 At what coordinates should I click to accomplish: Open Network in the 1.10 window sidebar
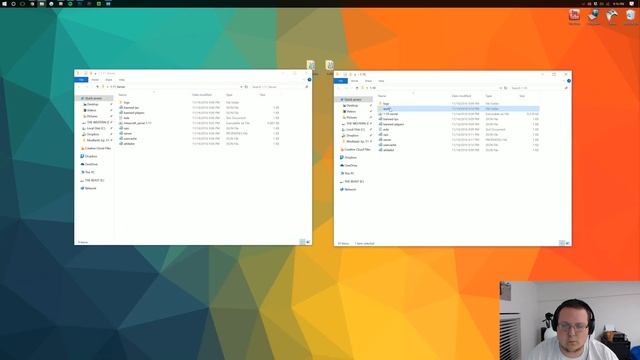click(348, 189)
